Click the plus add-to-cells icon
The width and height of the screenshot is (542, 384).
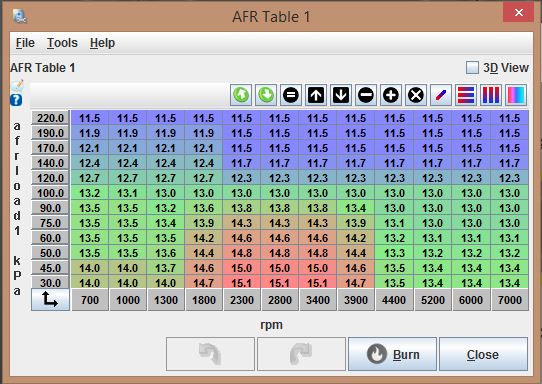click(x=391, y=95)
